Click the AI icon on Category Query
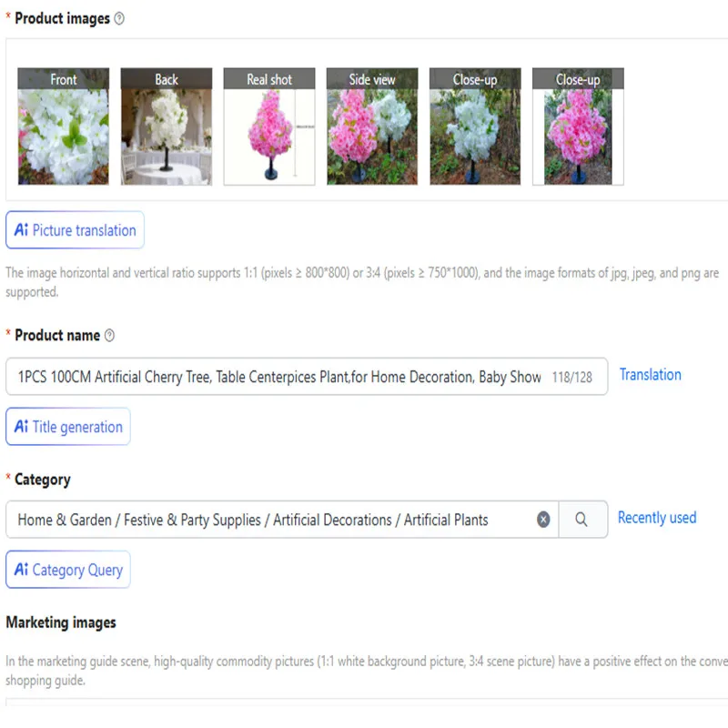728x728 pixels. (21, 570)
